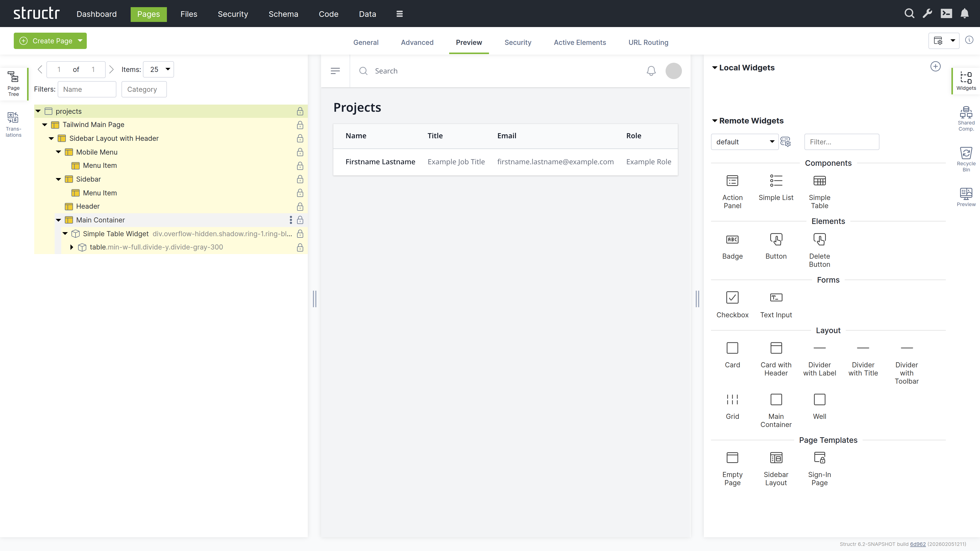
Task: Open Shared Components sidebar panel
Action: click(x=965, y=118)
